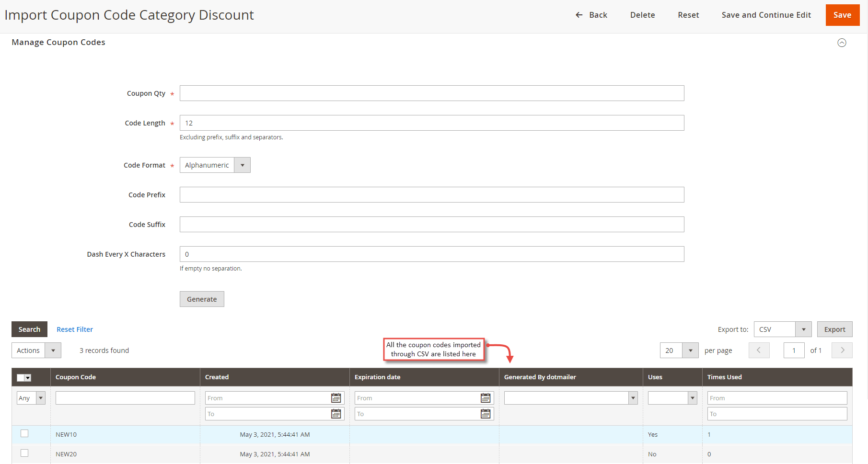This screenshot has width=868, height=464.
Task: Open calendar for Expiration To date
Action: (x=486, y=414)
